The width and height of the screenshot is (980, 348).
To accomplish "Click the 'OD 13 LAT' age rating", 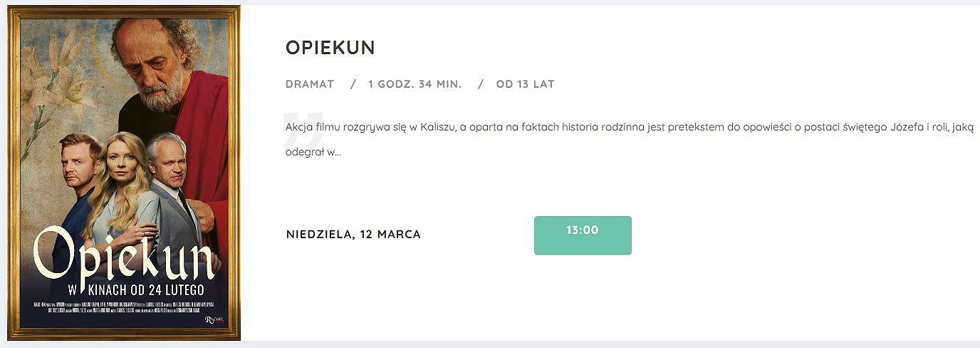I will (x=526, y=84).
